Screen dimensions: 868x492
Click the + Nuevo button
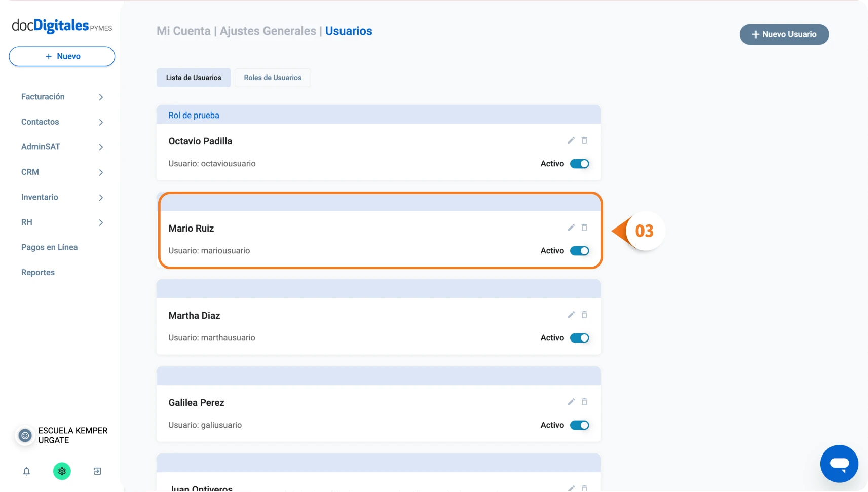click(x=62, y=56)
